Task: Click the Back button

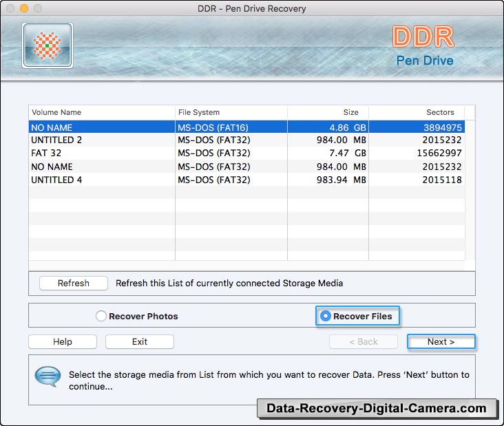Action: (x=364, y=341)
